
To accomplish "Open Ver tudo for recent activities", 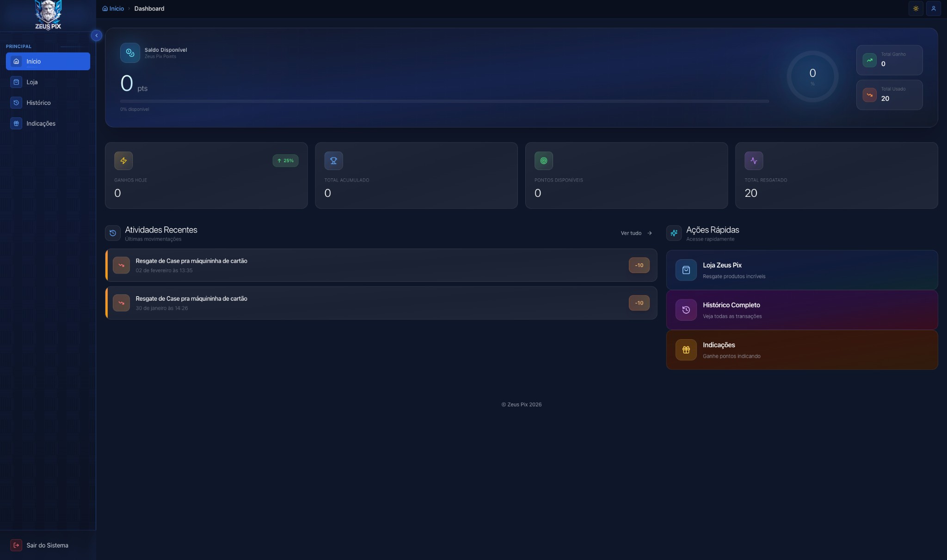I will click(x=636, y=233).
